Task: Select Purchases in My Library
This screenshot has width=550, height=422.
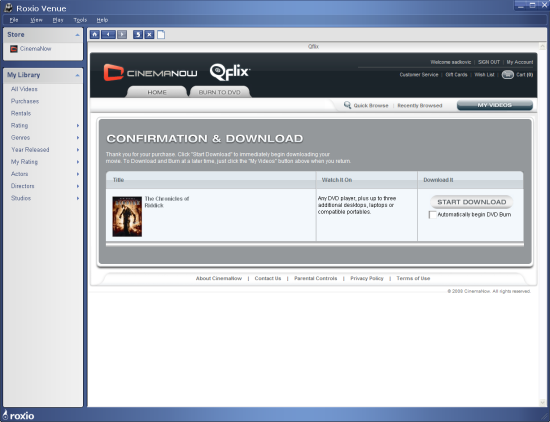Action: 25,101
